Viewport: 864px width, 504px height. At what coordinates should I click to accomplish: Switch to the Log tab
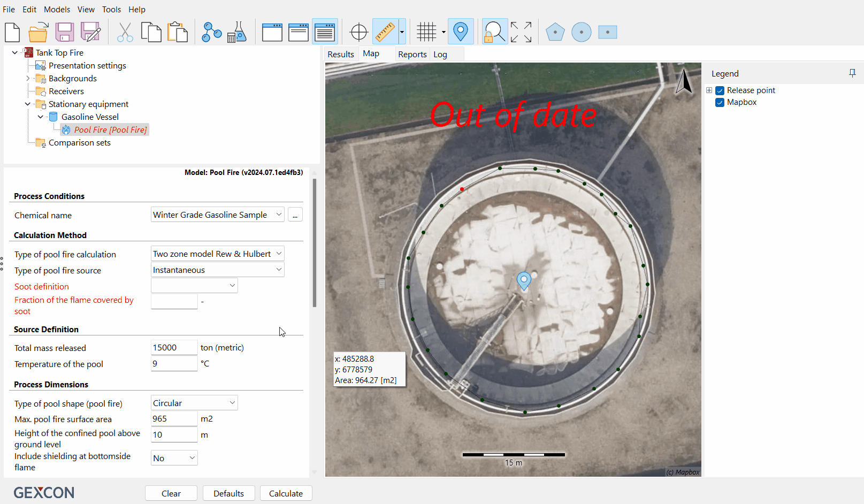point(440,54)
